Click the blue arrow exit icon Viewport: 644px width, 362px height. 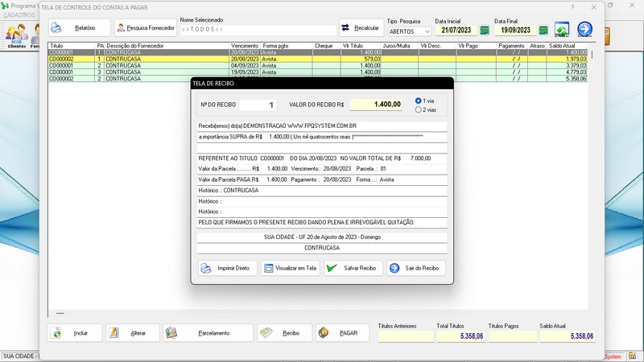tap(585, 31)
